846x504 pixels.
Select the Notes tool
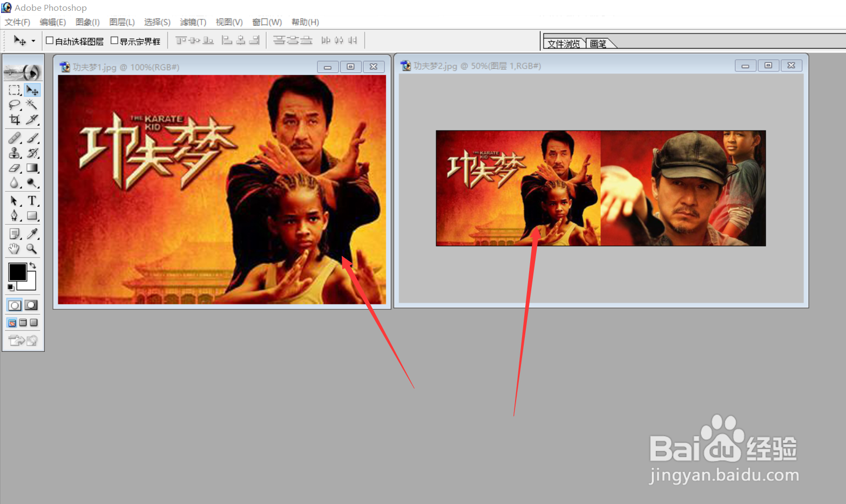[15, 234]
